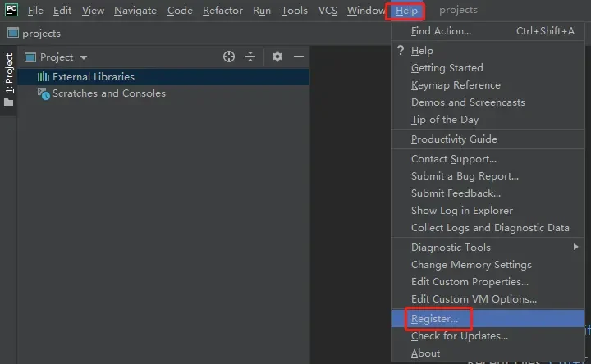Open the Help menu in menu bar

pyautogui.click(x=405, y=11)
